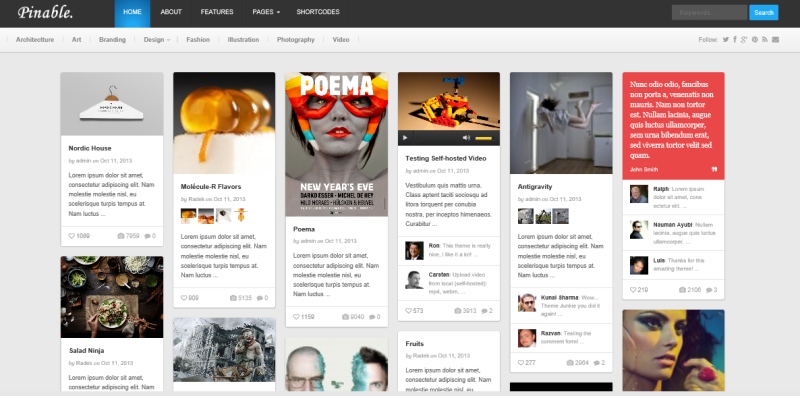Open the woman with ring portrait image
This screenshot has height=396, width=800.
[x=673, y=351]
